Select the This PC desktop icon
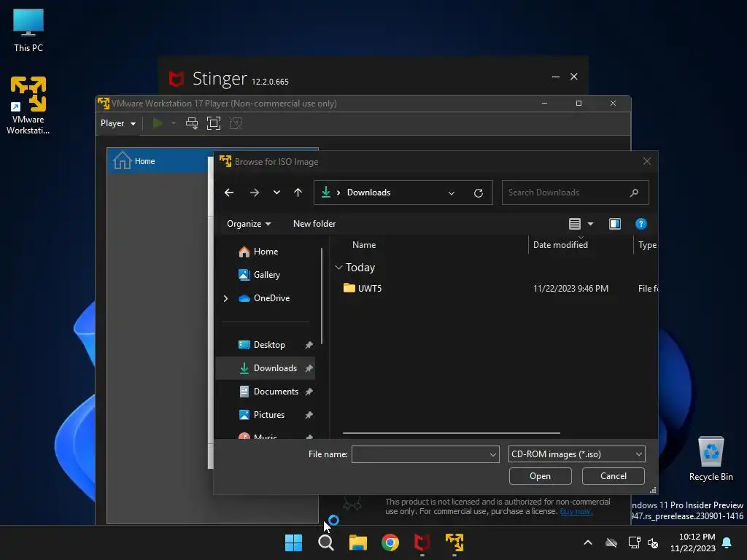The height and width of the screenshot is (560, 747). coord(28,31)
